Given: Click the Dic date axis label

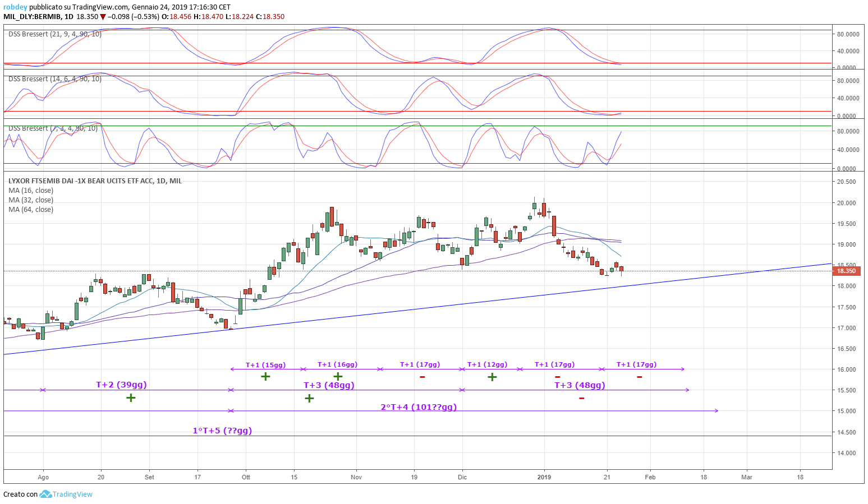Looking at the screenshot, I should [462, 477].
